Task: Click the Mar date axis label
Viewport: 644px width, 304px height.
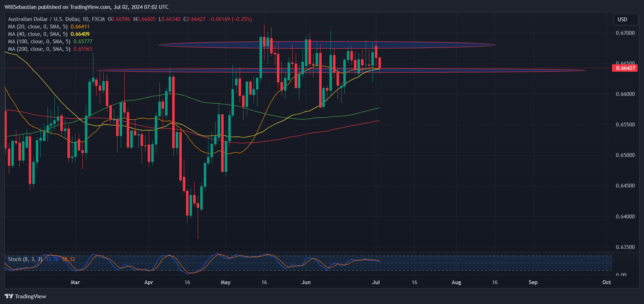Action: [x=75, y=282]
